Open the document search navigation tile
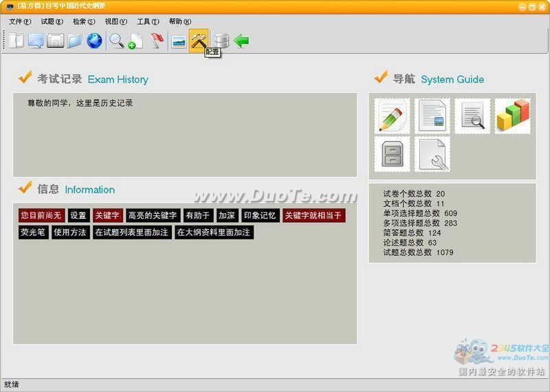Viewport: 550px width, 392px height. [472, 116]
